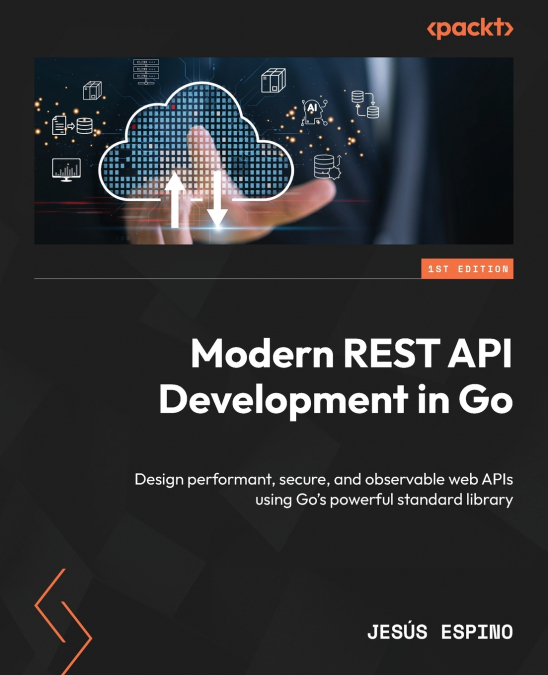Click the AI head icon in the cover image

click(314, 113)
